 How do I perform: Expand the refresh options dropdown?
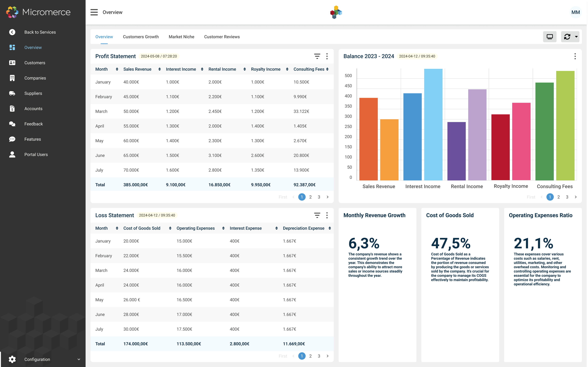576,37
